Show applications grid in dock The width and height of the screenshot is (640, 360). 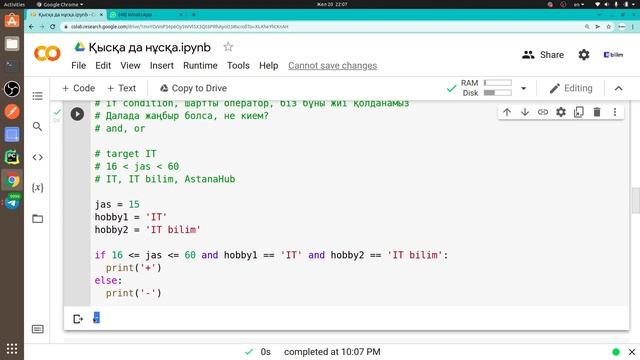(12, 349)
